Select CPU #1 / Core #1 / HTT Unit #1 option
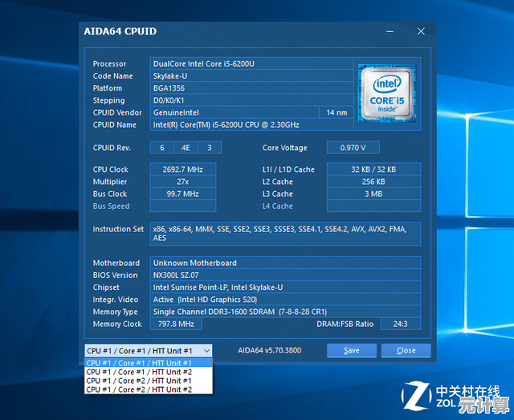The image size is (514, 420). coord(139,363)
